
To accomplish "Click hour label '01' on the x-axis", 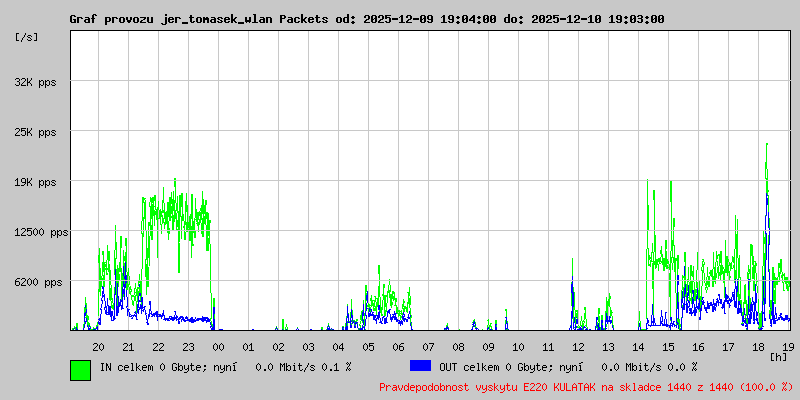I will click(x=248, y=347).
